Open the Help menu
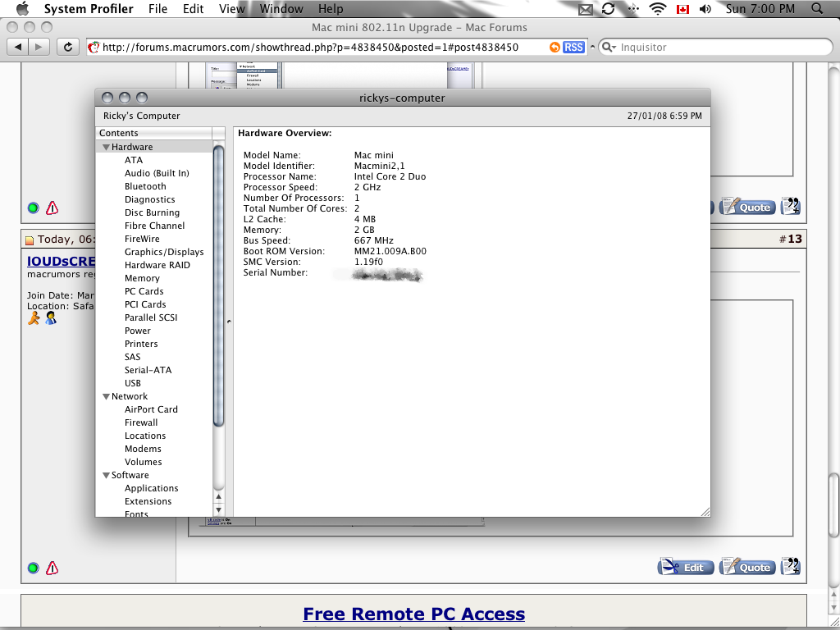This screenshot has height=630, width=840. point(331,8)
